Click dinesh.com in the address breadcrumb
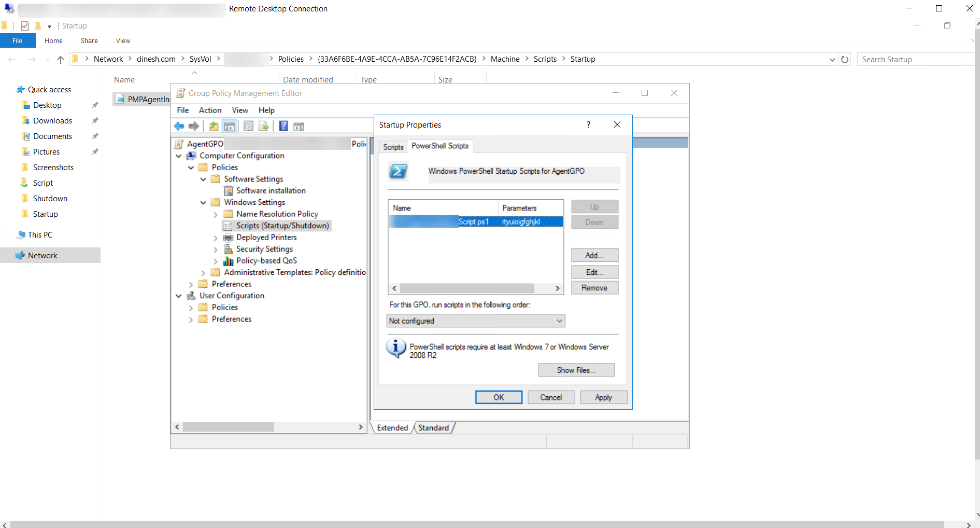The height and width of the screenshot is (528, 980). (156, 59)
